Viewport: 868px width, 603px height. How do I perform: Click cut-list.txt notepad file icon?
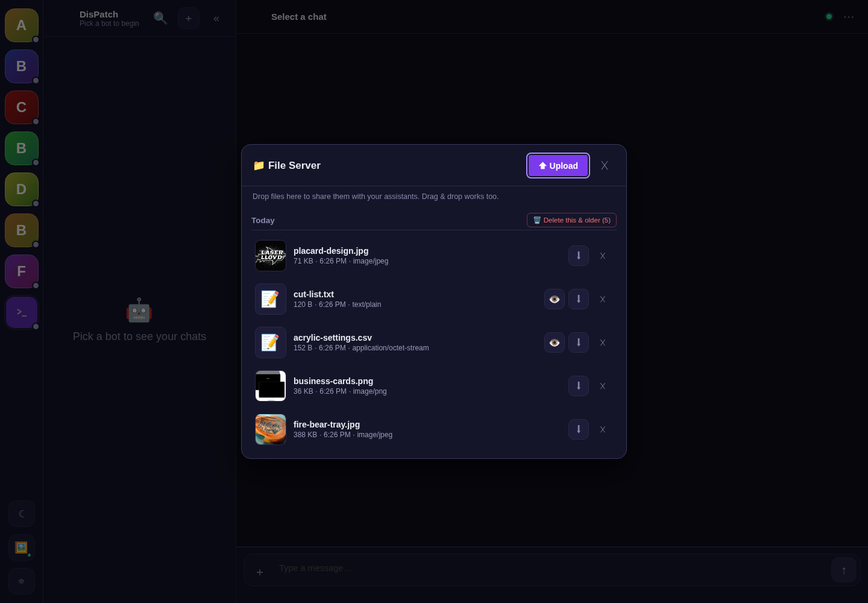[271, 299]
